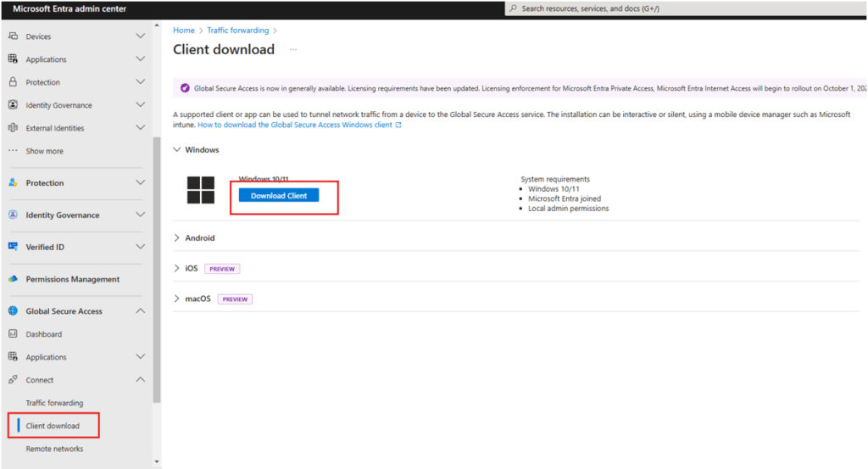The height and width of the screenshot is (469, 868).
Task: Click the Devices icon in sidebar
Action: [13, 36]
